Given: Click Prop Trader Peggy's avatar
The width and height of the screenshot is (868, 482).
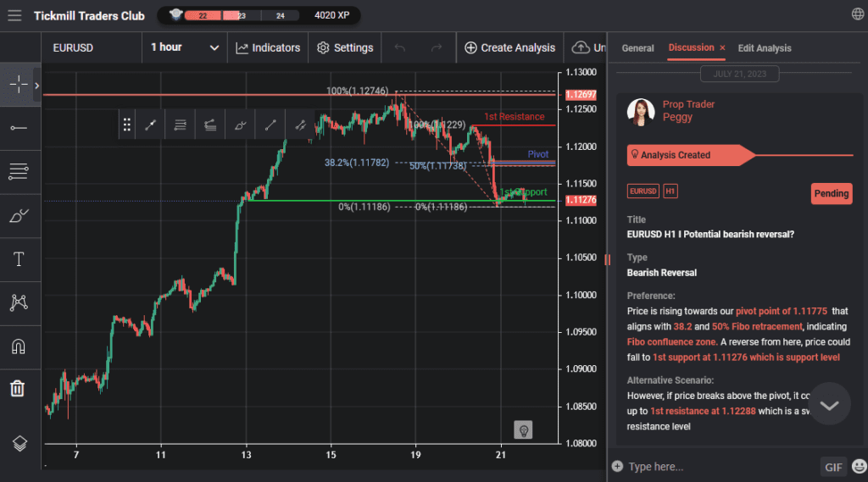Looking at the screenshot, I should pos(641,113).
